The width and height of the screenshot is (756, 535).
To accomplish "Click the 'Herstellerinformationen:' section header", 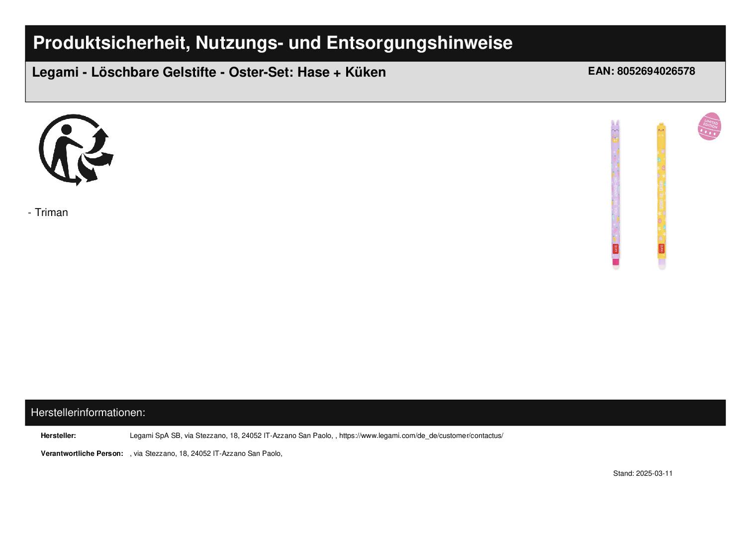I will click(88, 413).
